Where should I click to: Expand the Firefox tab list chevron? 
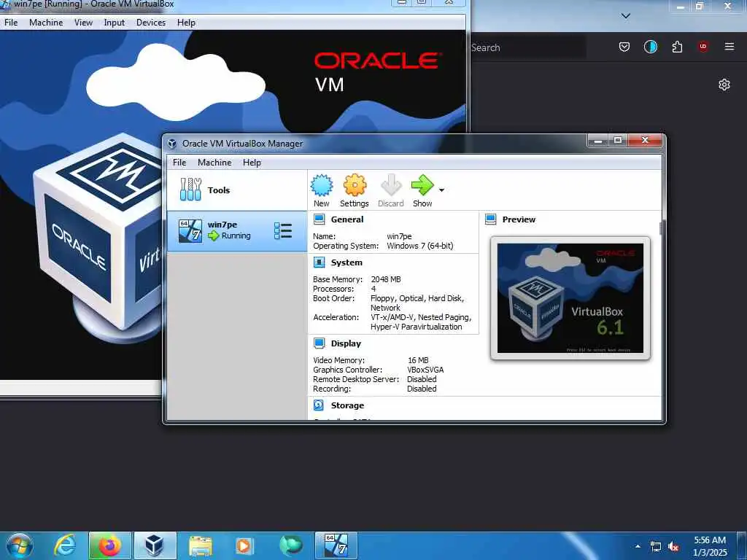[626, 16]
